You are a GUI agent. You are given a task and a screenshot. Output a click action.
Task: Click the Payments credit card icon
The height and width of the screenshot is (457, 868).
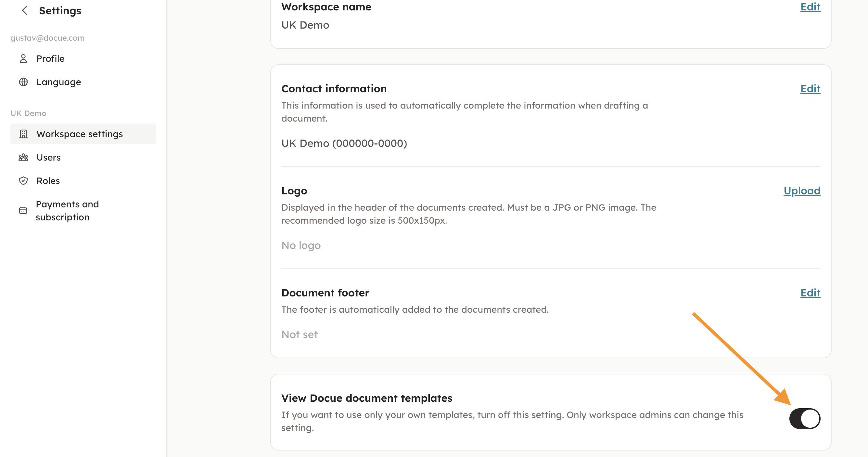tap(23, 211)
